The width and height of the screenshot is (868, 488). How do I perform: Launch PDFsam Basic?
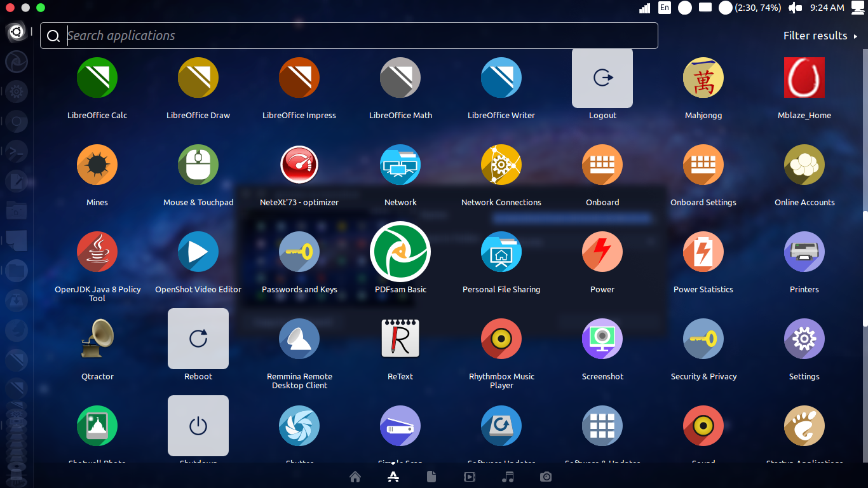tap(400, 252)
